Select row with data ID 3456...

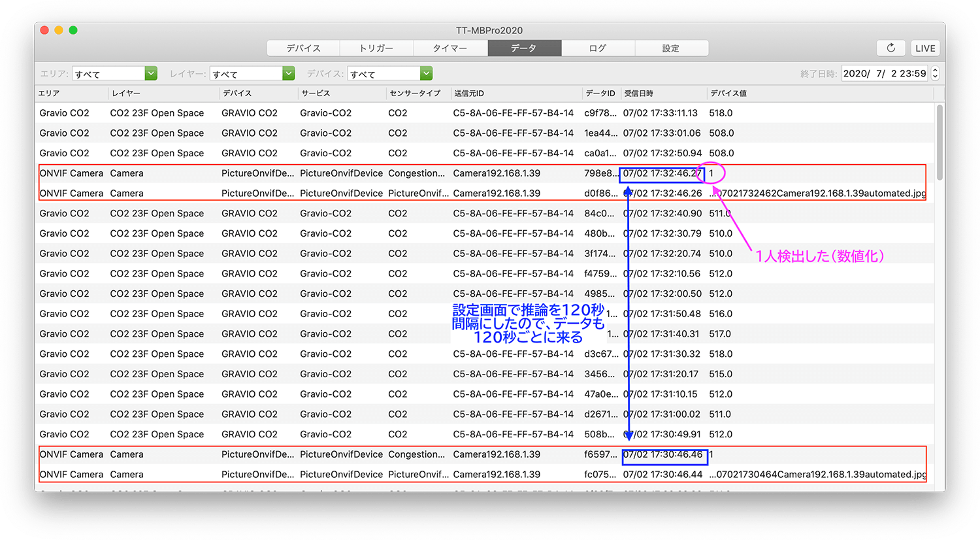(485, 374)
